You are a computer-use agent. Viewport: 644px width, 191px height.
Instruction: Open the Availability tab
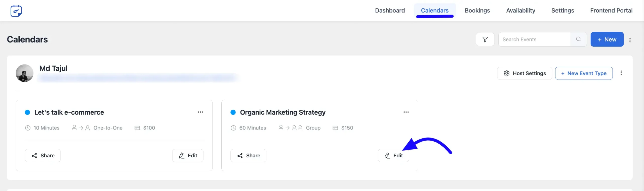[520, 11]
